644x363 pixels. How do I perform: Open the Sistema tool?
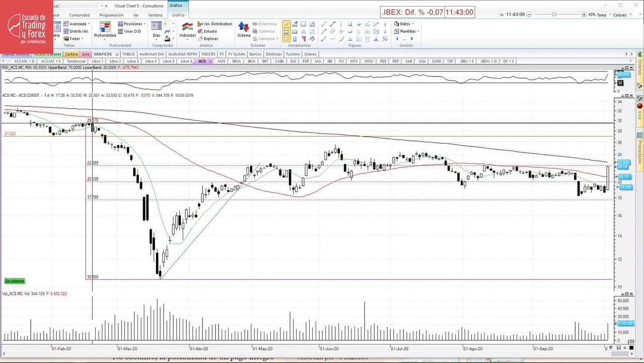[x=244, y=29]
